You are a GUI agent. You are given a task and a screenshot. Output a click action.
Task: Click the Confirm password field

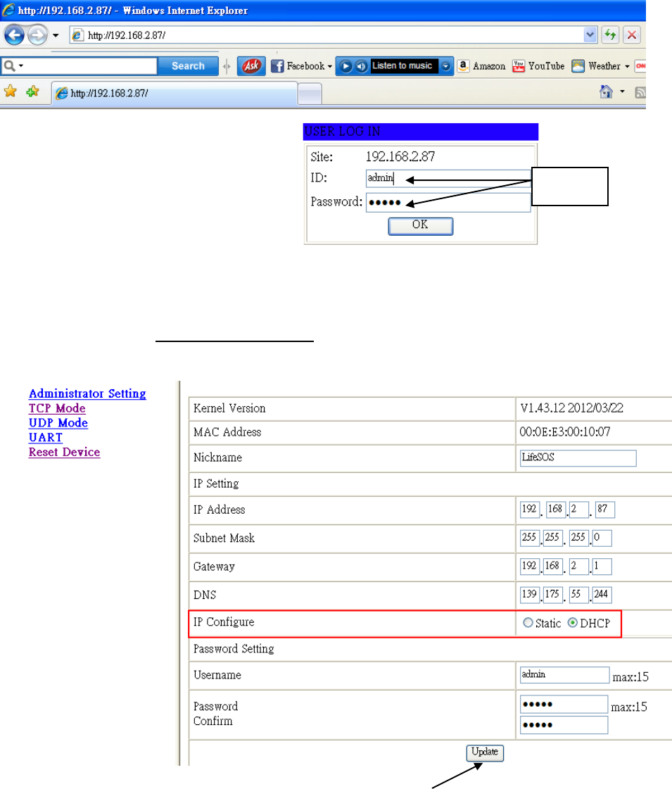point(564,725)
